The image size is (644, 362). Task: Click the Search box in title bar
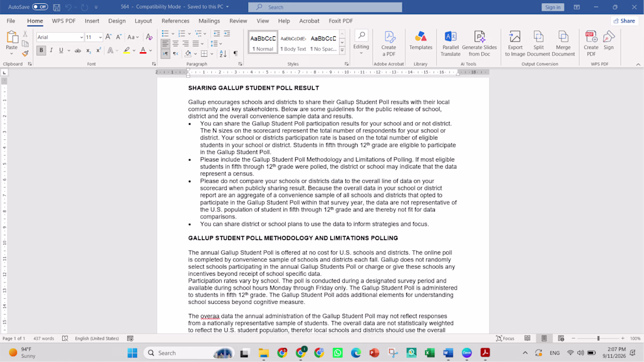tap(325, 7)
